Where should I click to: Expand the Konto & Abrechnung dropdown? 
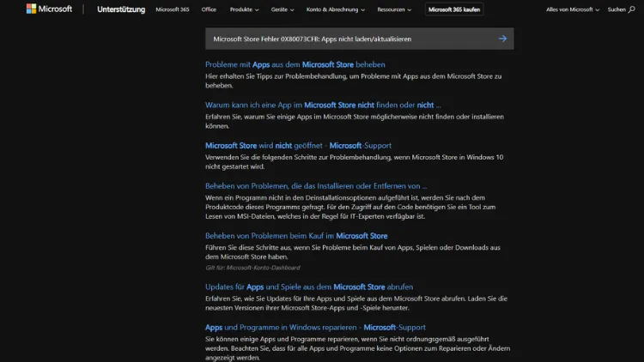pyautogui.click(x=335, y=9)
